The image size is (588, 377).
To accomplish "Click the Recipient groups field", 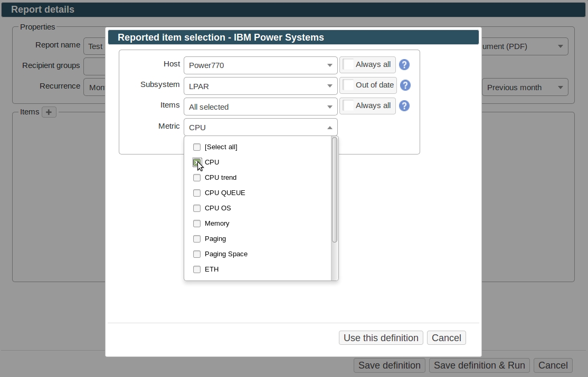I will coord(94,67).
